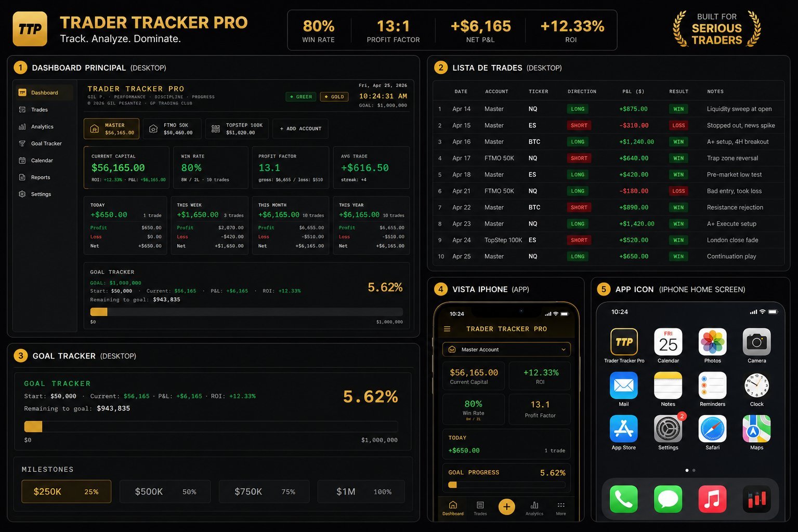Select the note 'Continuation play'
798x532 pixels.
(731, 257)
